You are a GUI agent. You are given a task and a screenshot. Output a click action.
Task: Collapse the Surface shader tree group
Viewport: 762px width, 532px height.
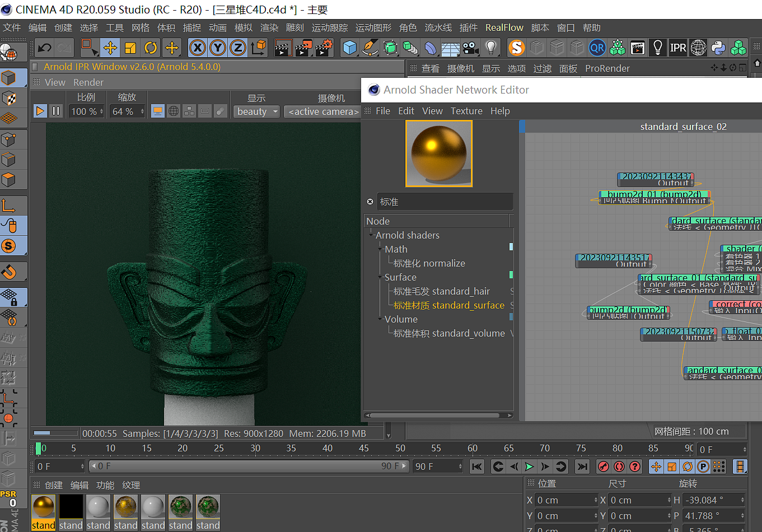coord(380,277)
